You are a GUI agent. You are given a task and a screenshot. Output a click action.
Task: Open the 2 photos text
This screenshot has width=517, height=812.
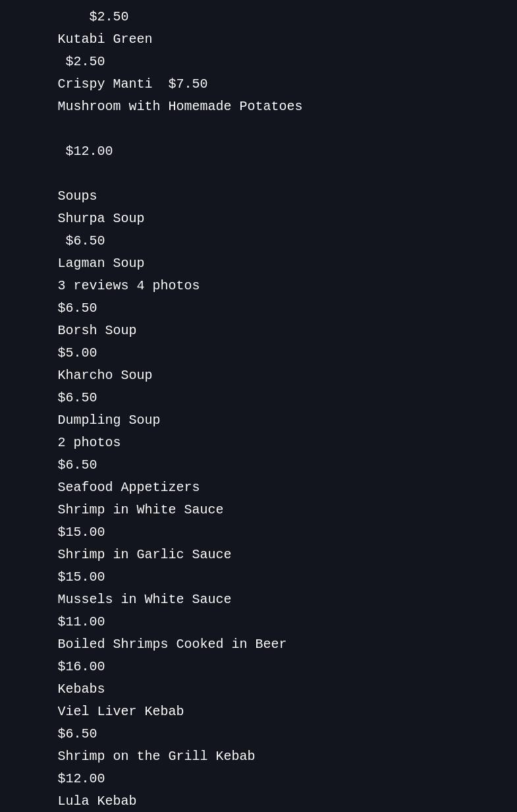tap(89, 443)
